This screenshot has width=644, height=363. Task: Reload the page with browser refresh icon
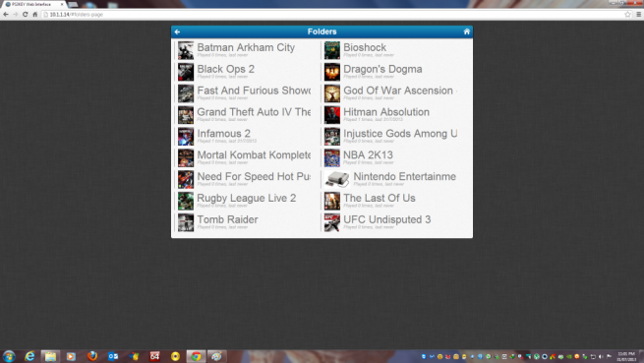click(25, 15)
